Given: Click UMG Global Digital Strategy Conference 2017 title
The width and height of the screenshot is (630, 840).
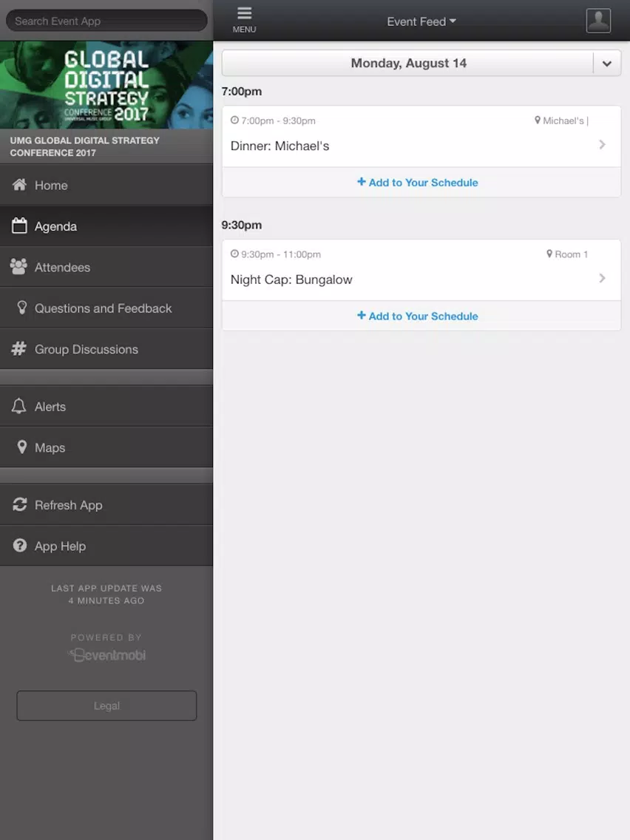Looking at the screenshot, I should [x=84, y=146].
